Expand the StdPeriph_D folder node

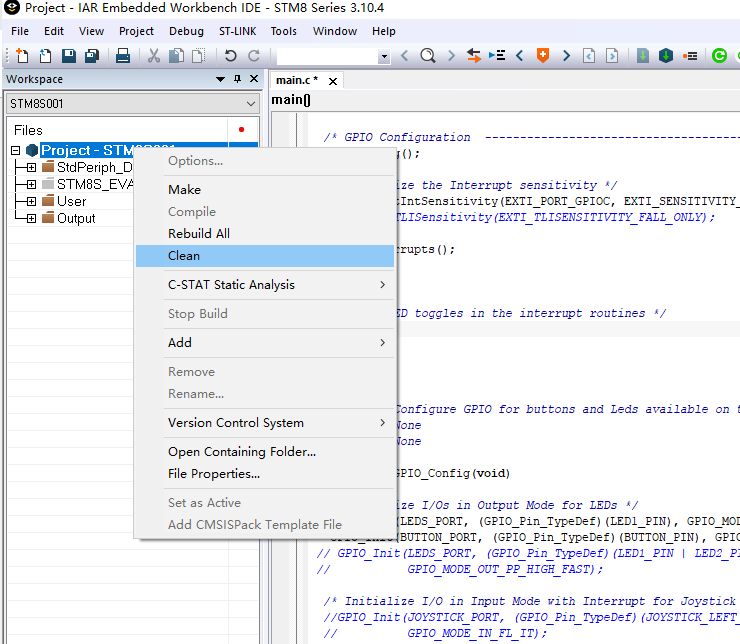point(31,167)
